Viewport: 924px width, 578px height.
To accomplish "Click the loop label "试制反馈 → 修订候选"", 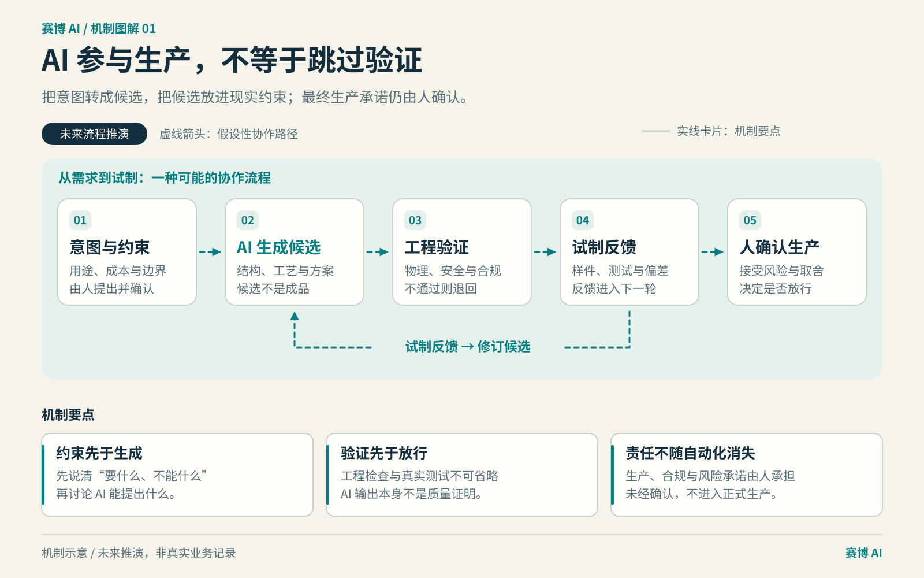I will click(x=468, y=347).
